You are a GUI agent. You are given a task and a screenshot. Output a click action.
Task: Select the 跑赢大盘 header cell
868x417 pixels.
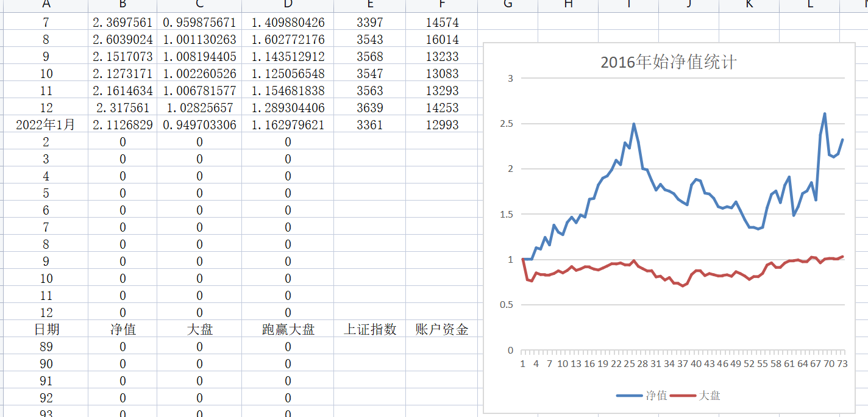point(288,330)
